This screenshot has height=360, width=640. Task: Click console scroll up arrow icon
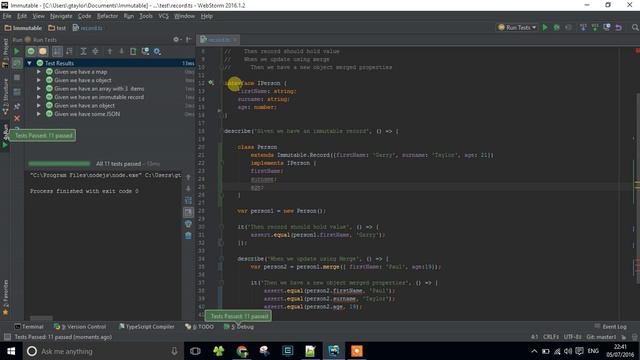pos(188,177)
